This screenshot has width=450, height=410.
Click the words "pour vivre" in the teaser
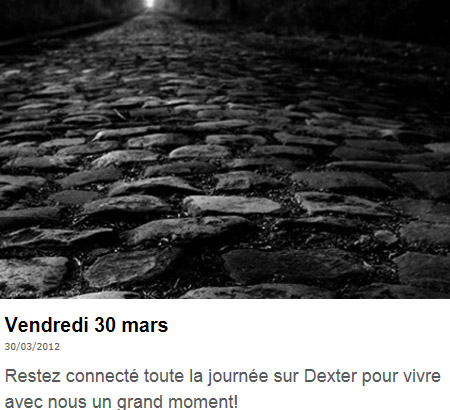[x=401, y=377]
